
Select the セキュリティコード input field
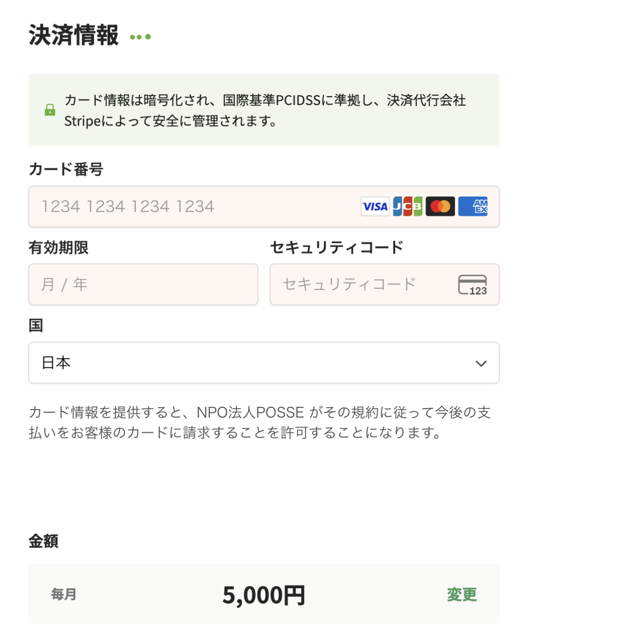tap(360, 285)
